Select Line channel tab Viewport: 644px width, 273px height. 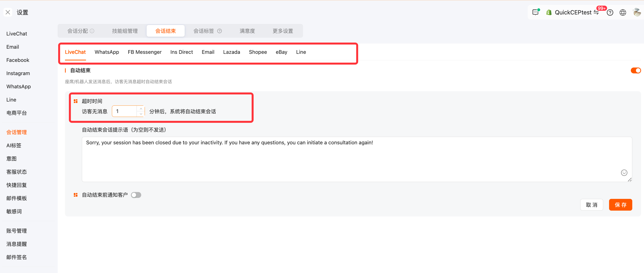(301, 52)
